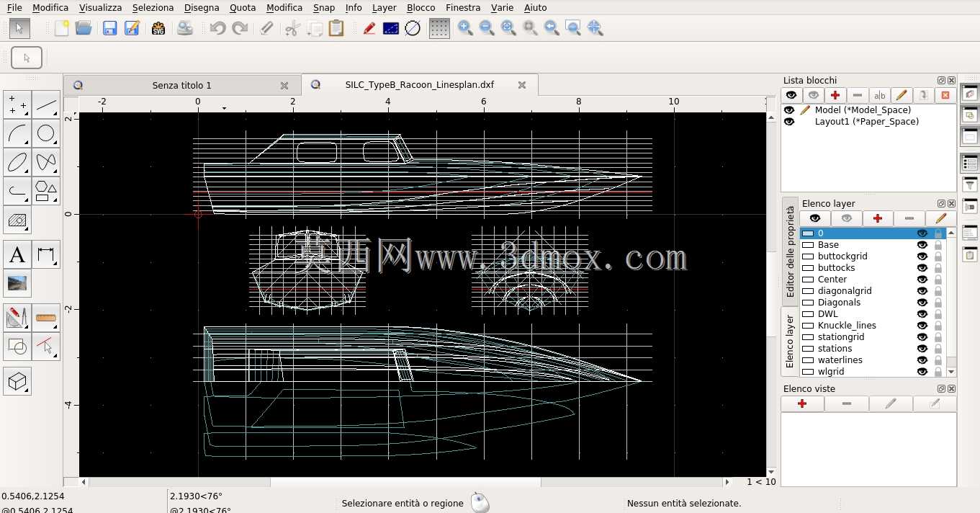Create a new drawing from the toolbar
The width and height of the screenshot is (980, 513).
click(62, 28)
